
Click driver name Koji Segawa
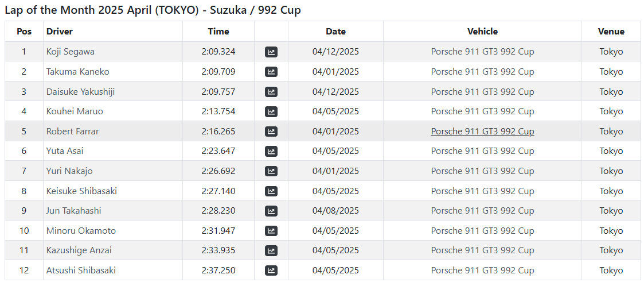click(70, 52)
